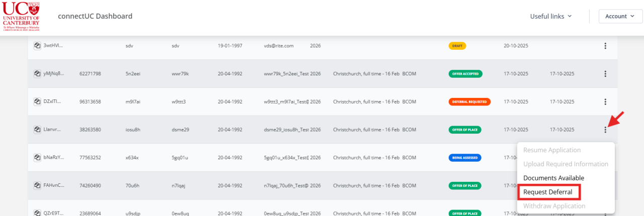Click the copy icon for application yMjNq8

37,74
